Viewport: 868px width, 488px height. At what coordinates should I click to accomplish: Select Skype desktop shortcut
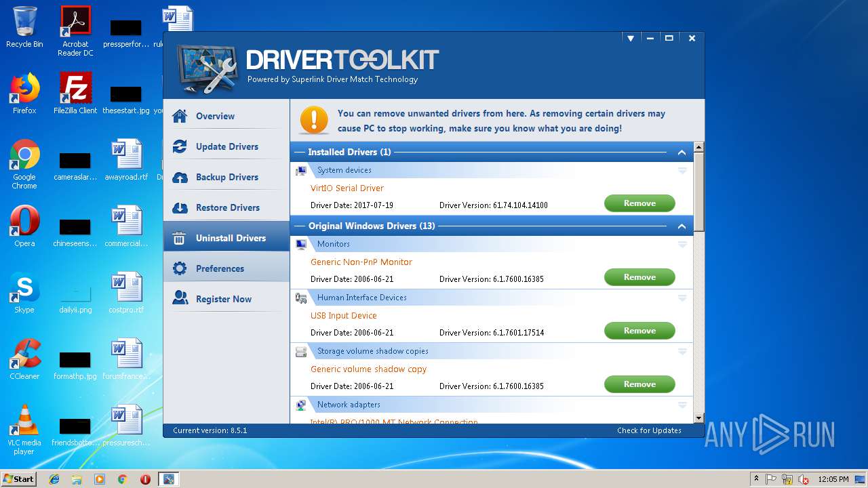[24, 293]
